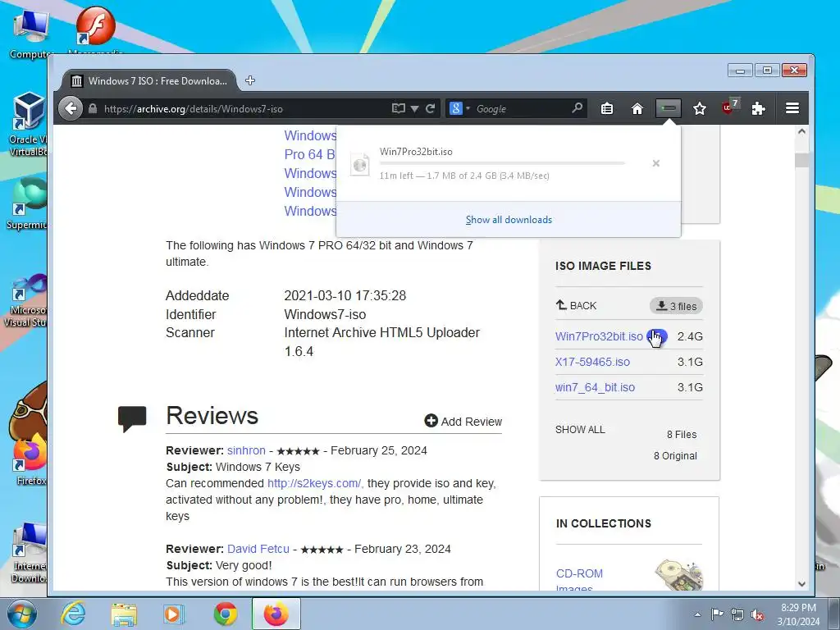Click the Pro 64 B link
Screen dimensions: 840x630
(x=309, y=154)
